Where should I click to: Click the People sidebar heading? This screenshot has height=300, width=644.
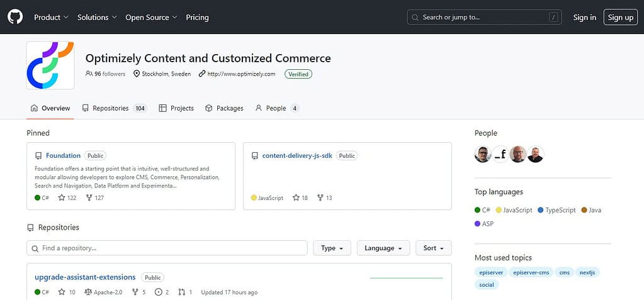486,133
